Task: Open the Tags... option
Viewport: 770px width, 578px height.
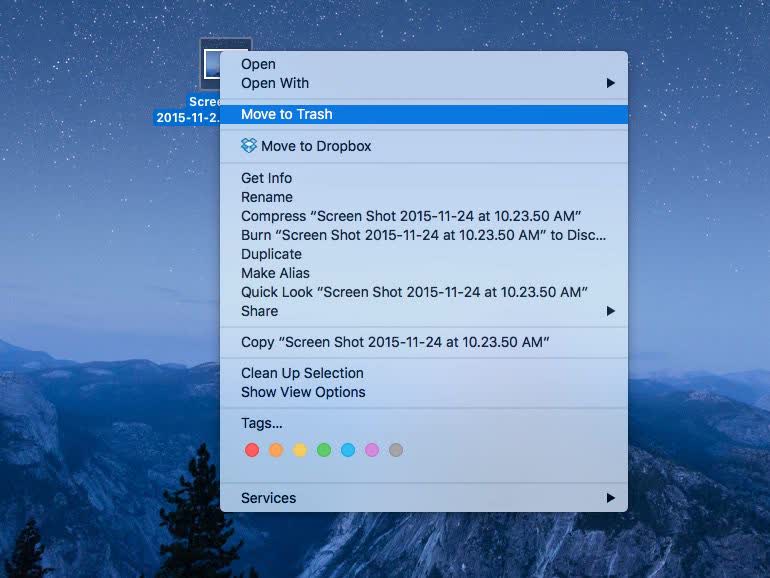Action: click(x=424, y=423)
